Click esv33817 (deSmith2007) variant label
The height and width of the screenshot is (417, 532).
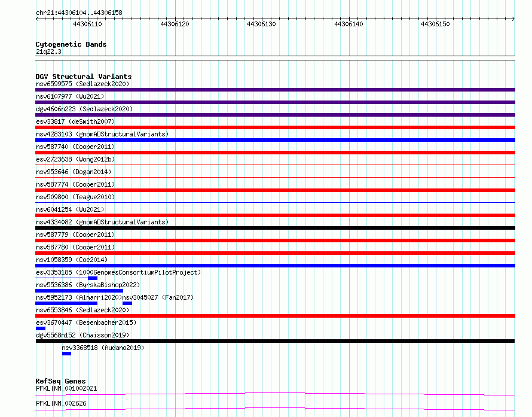(x=75, y=121)
